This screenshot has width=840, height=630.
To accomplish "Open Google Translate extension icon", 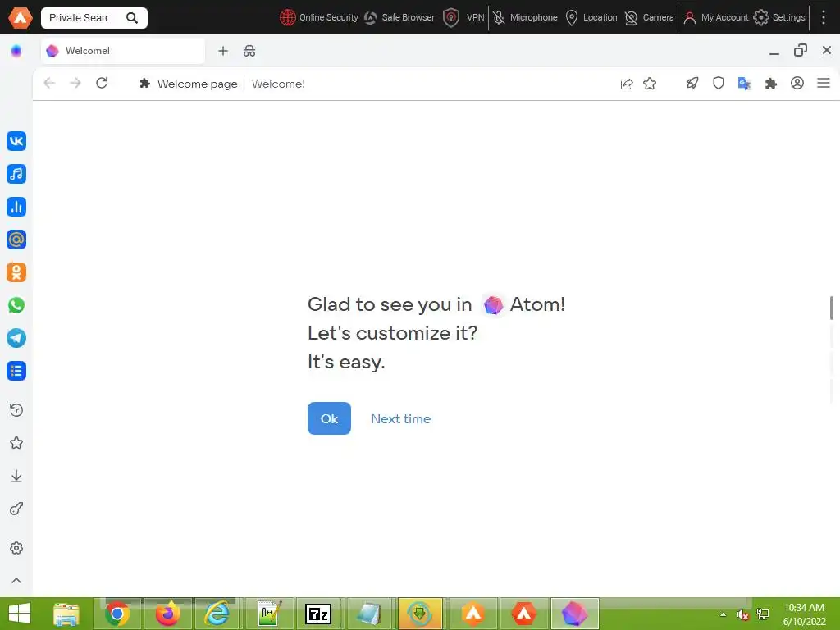I will click(x=744, y=84).
